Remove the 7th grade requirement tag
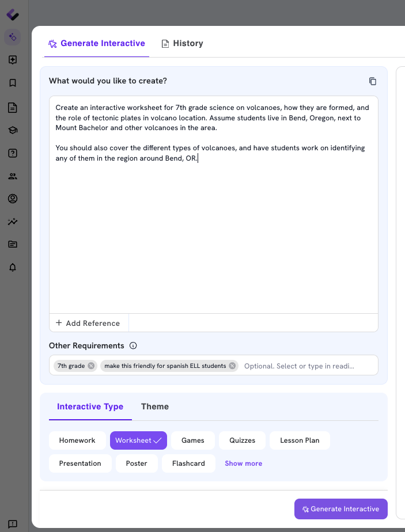Viewport: 405px width, 532px height. 91,366
